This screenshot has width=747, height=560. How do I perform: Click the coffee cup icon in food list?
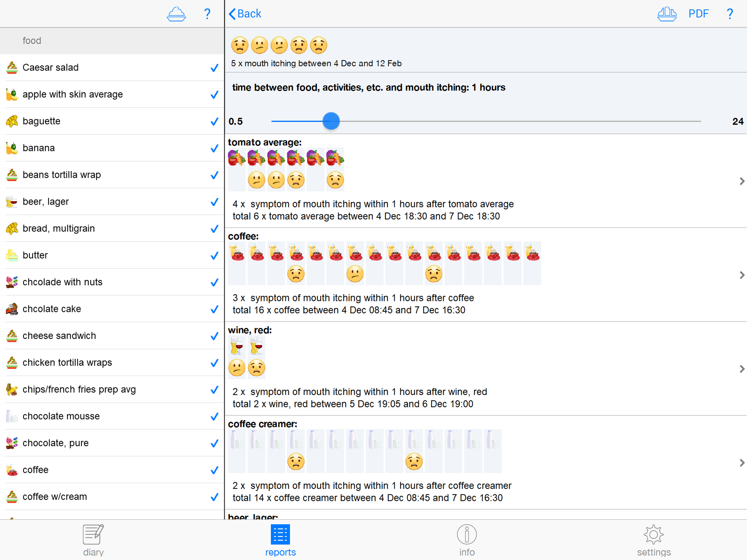coord(12,470)
